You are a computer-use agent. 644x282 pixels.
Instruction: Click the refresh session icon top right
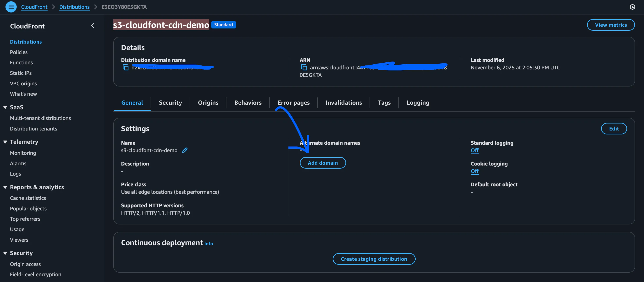click(x=633, y=7)
